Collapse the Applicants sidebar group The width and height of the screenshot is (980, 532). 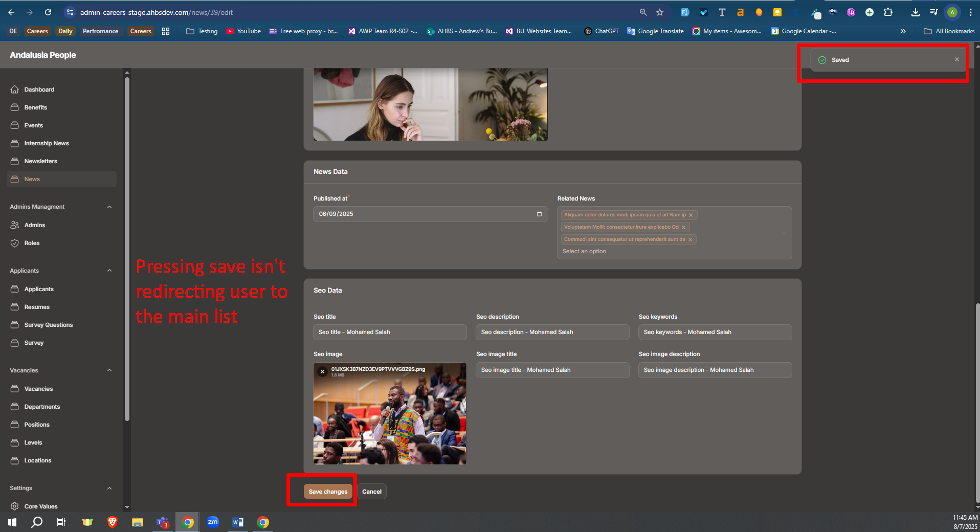coord(109,271)
